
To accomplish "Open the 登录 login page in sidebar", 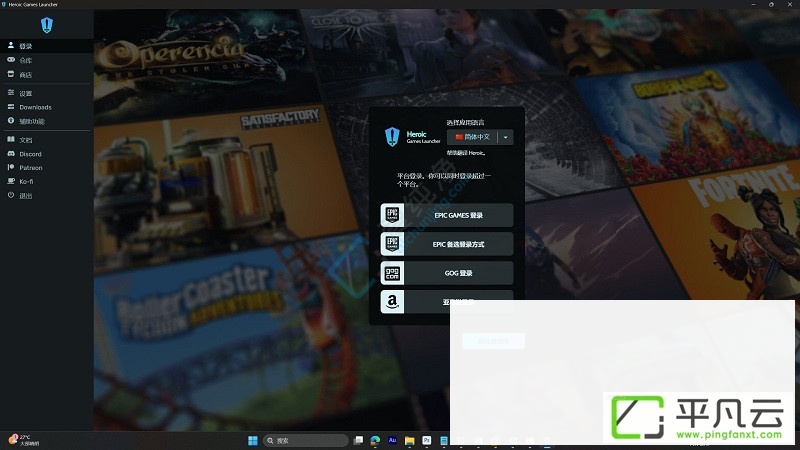I will [x=46, y=46].
